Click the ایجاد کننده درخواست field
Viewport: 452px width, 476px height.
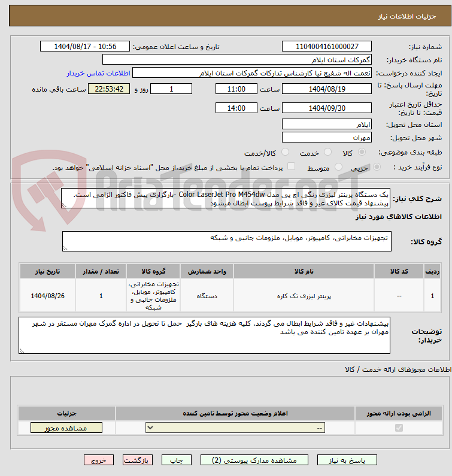[252, 73]
